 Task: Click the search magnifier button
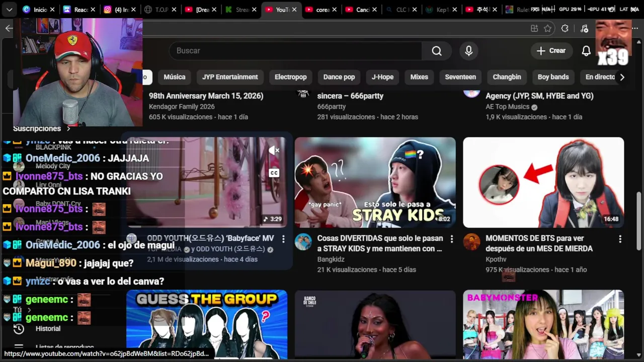click(x=437, y=51)
